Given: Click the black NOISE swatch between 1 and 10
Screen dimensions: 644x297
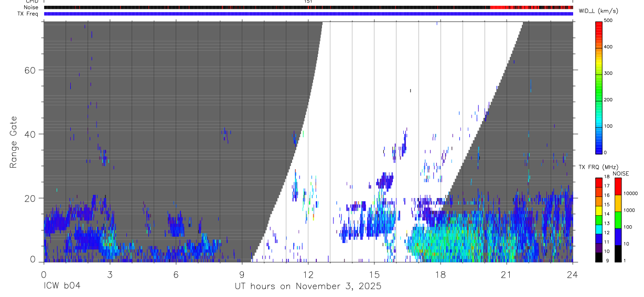Looking at the screenshot, I should pos(618,253).
